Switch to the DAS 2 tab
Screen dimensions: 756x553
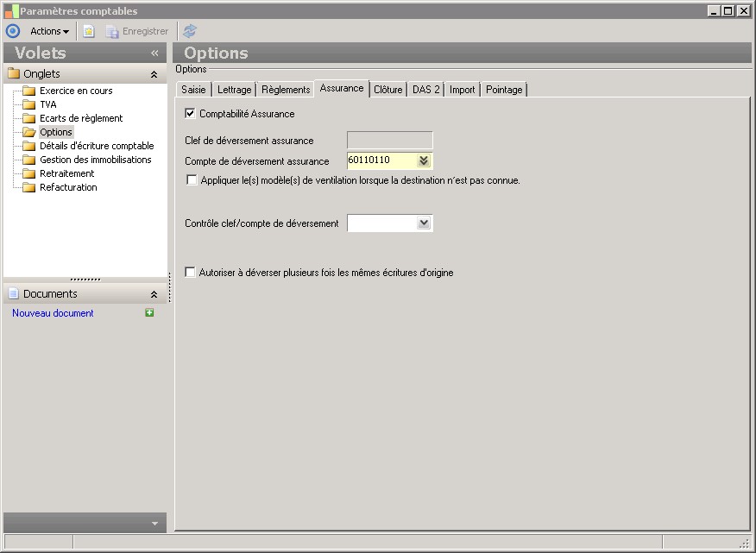click(426, 90)
